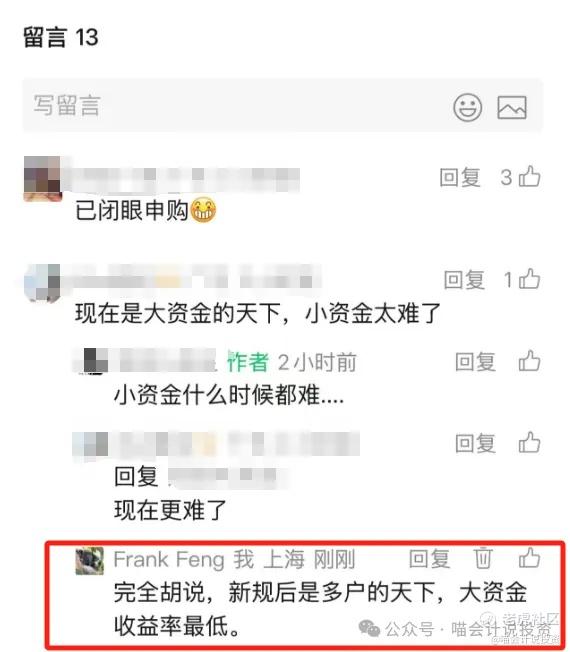
Task: Like the comment about 大资金的天下
Action: 530,279
